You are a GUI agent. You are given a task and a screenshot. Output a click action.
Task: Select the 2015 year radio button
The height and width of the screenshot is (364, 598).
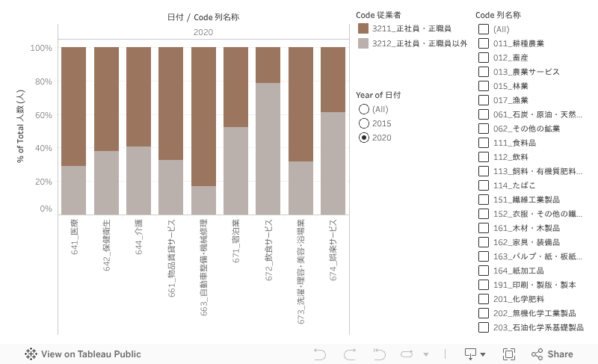point(364,123)
